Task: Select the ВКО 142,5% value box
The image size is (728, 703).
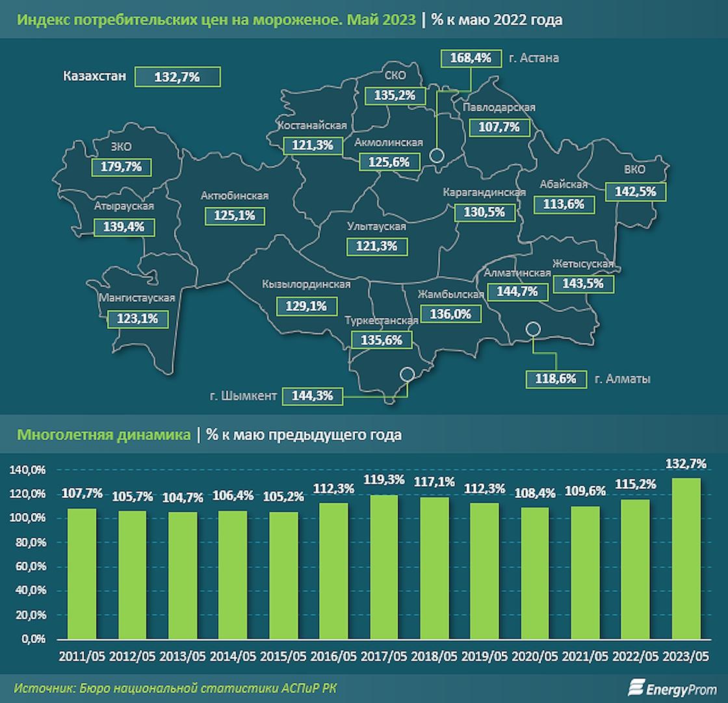Action: pyautogui.click(x=636, y=191)
